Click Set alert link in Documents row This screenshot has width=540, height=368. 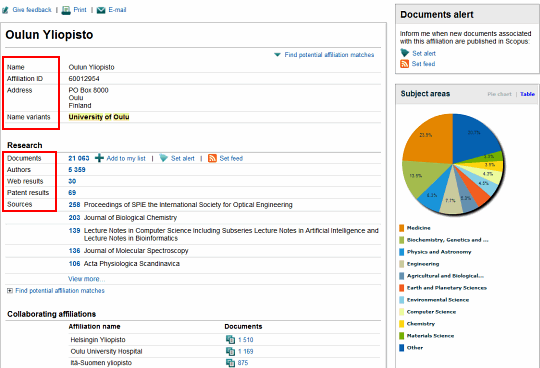pyautogui.click(x=183, y=158)
